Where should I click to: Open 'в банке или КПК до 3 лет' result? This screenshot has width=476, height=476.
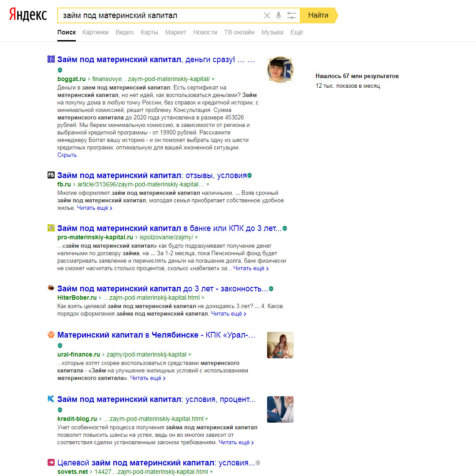point(169,228)
